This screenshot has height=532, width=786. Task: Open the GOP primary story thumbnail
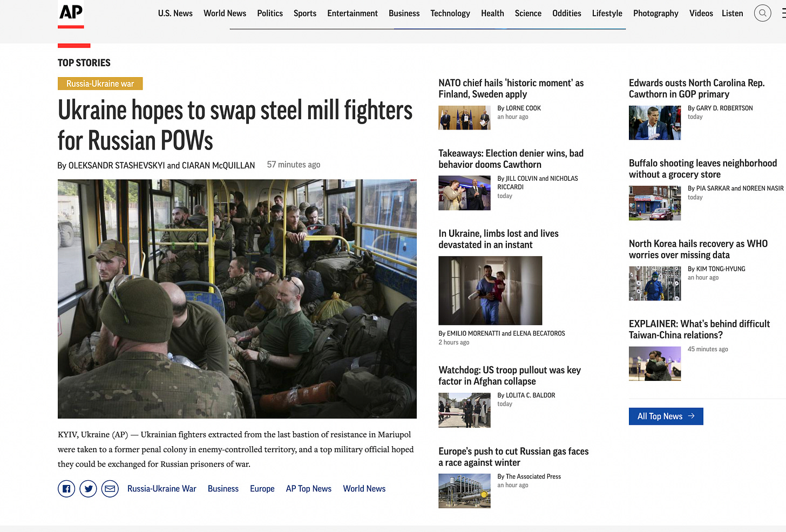[x=655, y=123]
